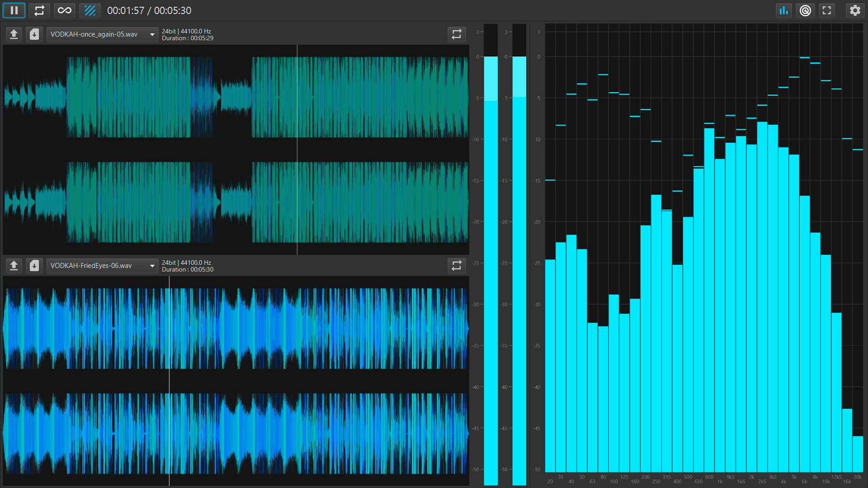Pause playback with the pause button

14,10
